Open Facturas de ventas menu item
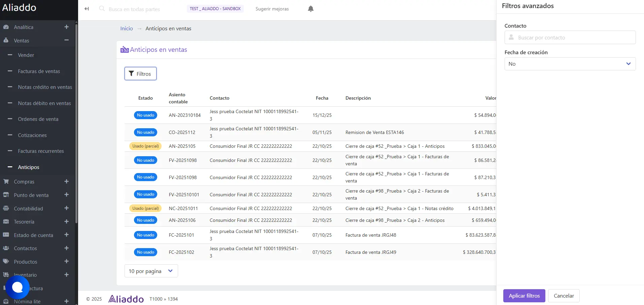644x305 pixels. click(x=39, y=71)
